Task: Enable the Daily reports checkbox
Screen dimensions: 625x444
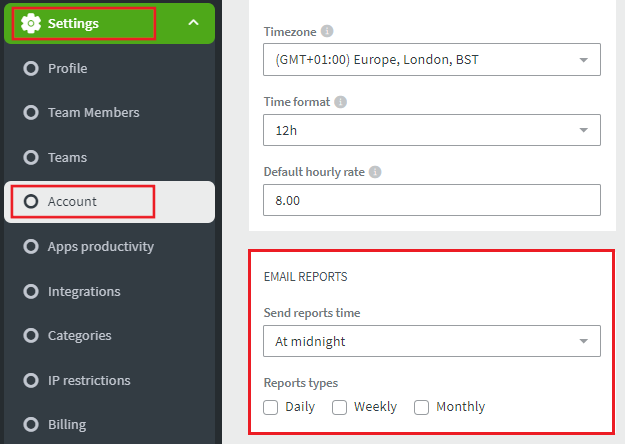Action: pyautogui.click(x=270, y=407)
